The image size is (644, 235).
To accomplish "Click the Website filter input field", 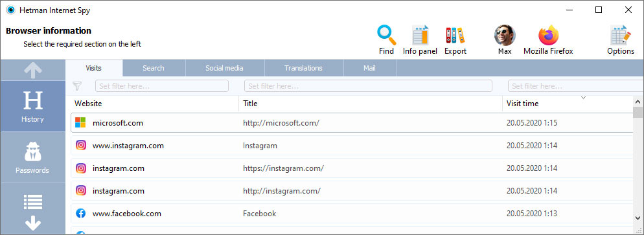I will point(162,86).
